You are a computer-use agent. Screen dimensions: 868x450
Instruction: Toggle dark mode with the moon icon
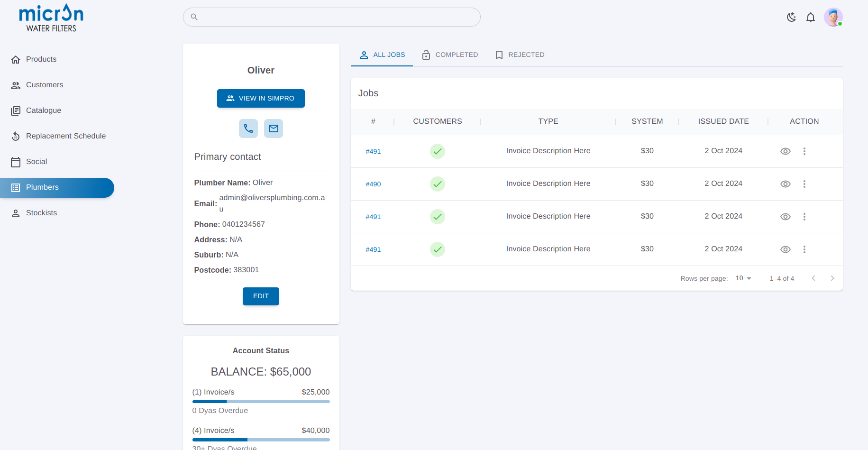click(x=791, y=18)
